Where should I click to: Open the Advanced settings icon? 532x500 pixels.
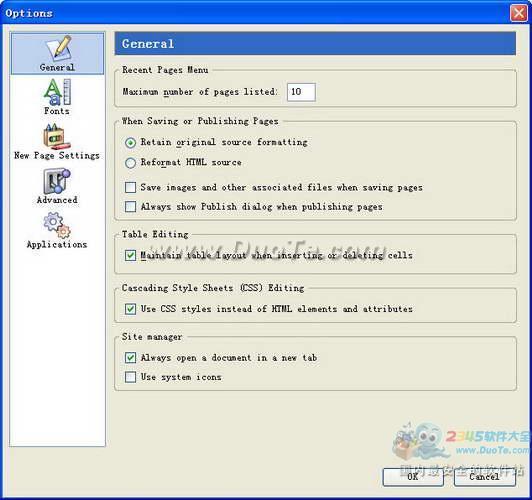point(57,181)
